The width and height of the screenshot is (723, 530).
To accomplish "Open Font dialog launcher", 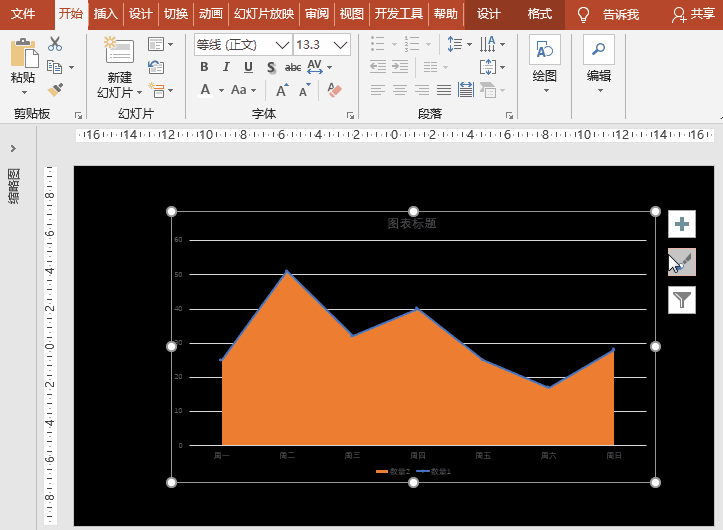I will tap(350, 115).
